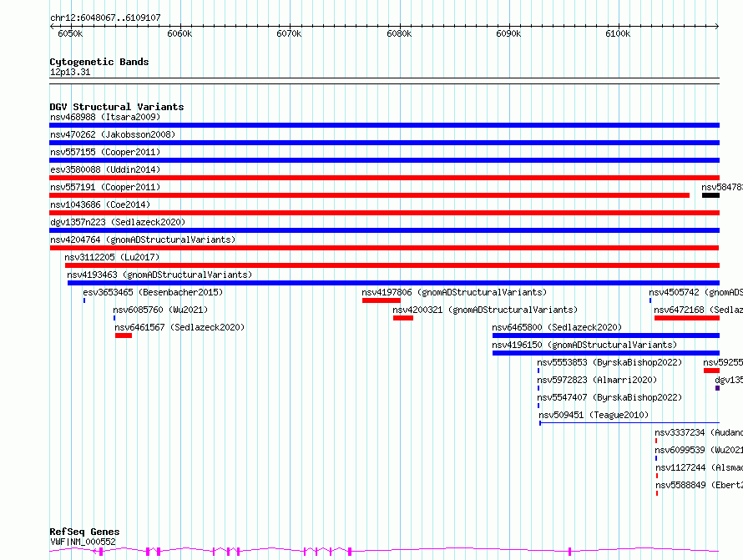The width and height of the screenshot is (743, 560).
Task: Select the blue bar under nsv470262
Action: click(384, 143)
